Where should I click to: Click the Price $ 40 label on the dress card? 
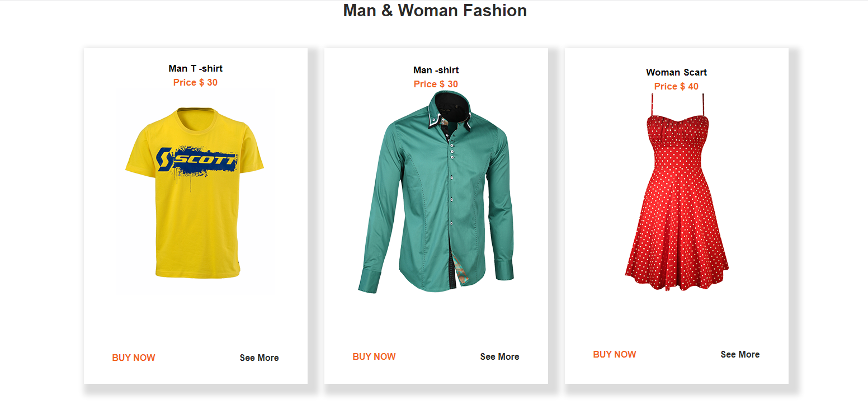(x=676, y=86)
